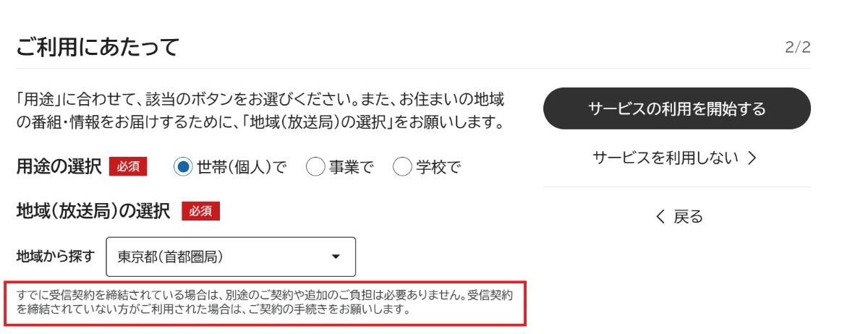The image size is (868, 334).
Task: Click the red-bordered 受信契約 notice text
Action: [265, 304]
